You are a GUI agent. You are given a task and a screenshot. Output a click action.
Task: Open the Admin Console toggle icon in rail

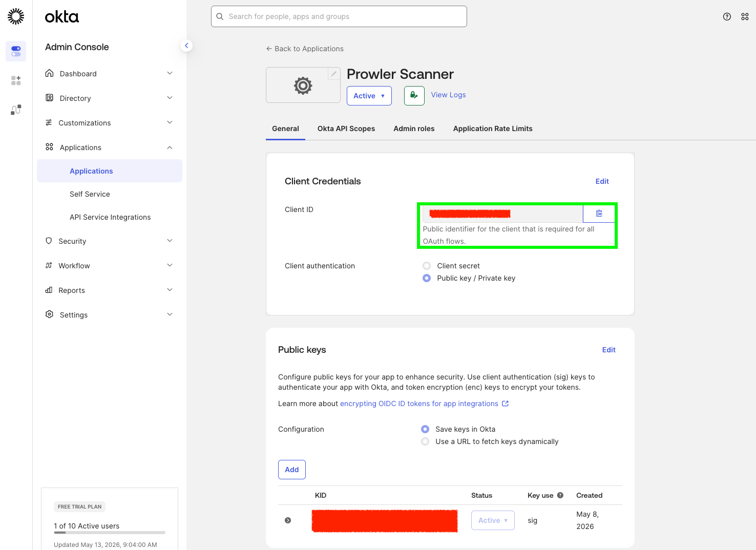click(16, 51)
